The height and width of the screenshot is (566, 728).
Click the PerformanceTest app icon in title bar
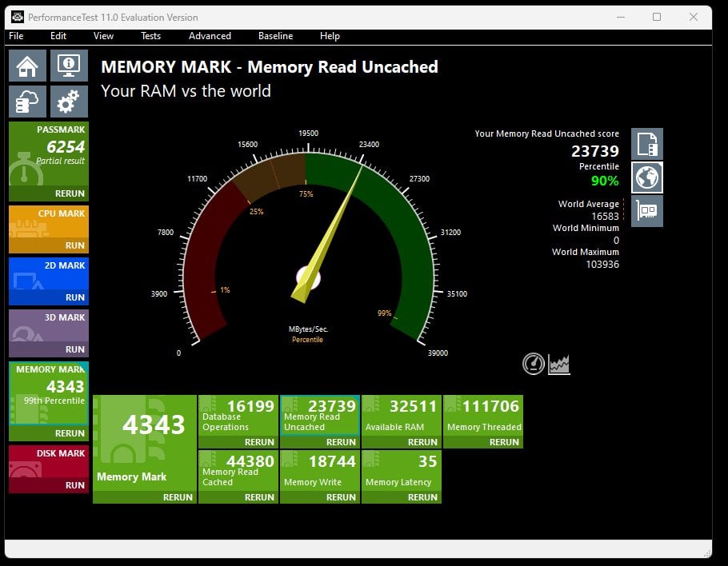18,17
